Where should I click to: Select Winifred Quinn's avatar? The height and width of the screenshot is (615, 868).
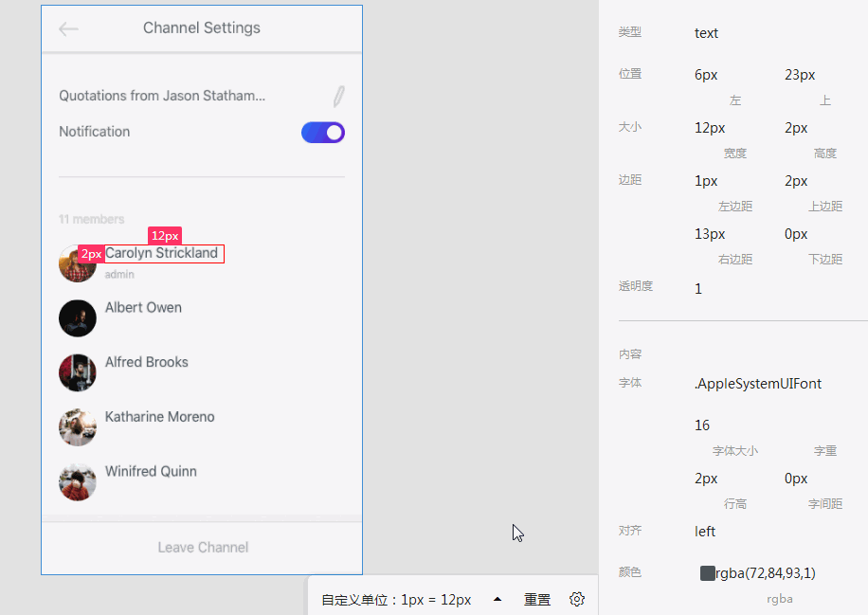click(x=78, y=481)
